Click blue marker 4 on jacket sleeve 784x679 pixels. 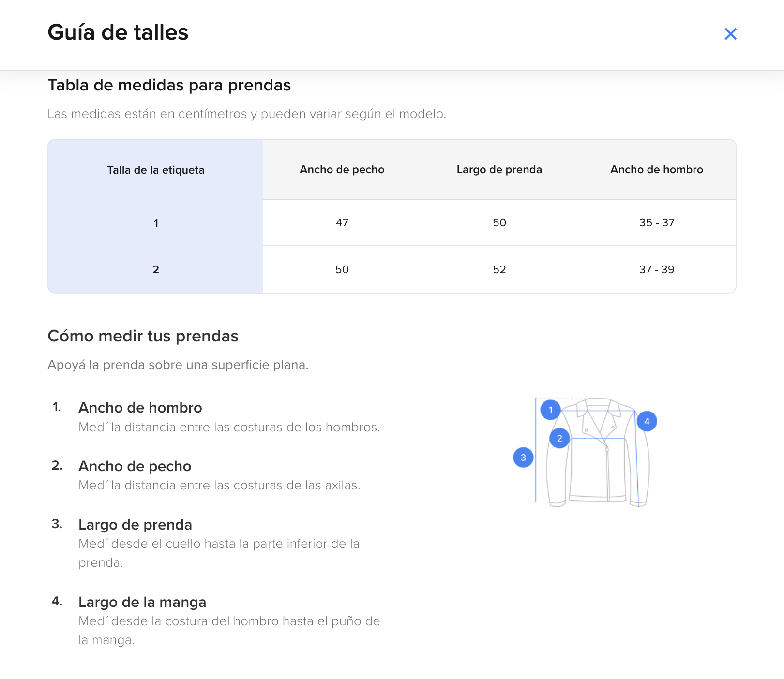pos(647,421)
